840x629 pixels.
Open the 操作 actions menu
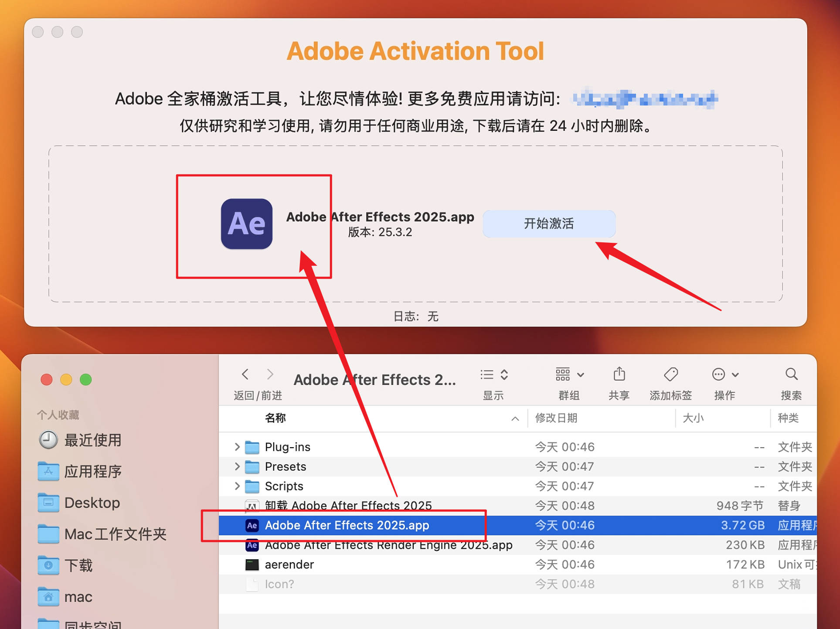pos(725,374)
